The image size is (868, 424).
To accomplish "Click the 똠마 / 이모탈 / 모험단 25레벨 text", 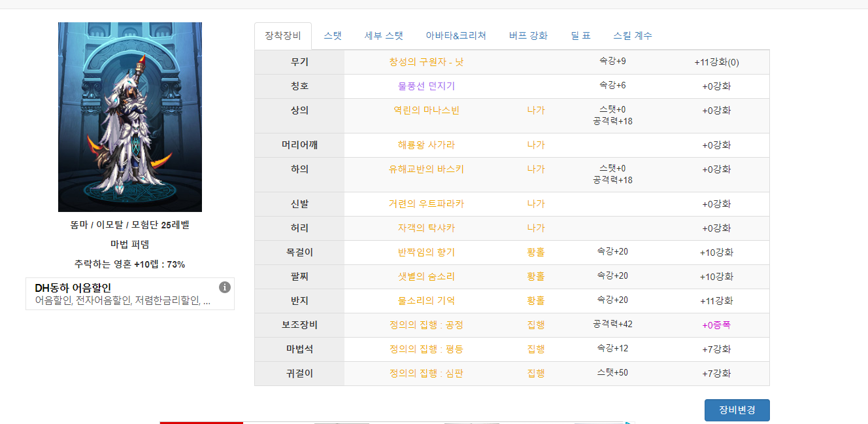I will (130, 225).
